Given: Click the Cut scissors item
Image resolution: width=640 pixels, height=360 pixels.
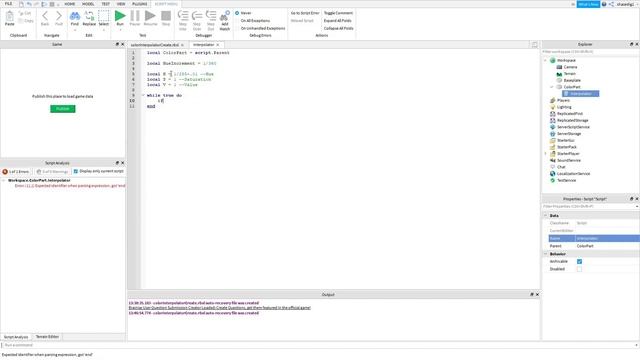Looking at the screenshot, I should 24,13.
